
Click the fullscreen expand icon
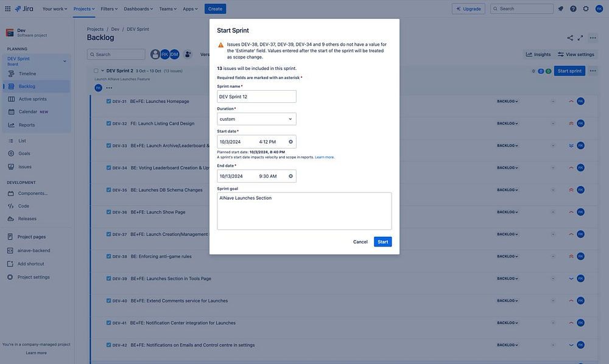(580, 38)
